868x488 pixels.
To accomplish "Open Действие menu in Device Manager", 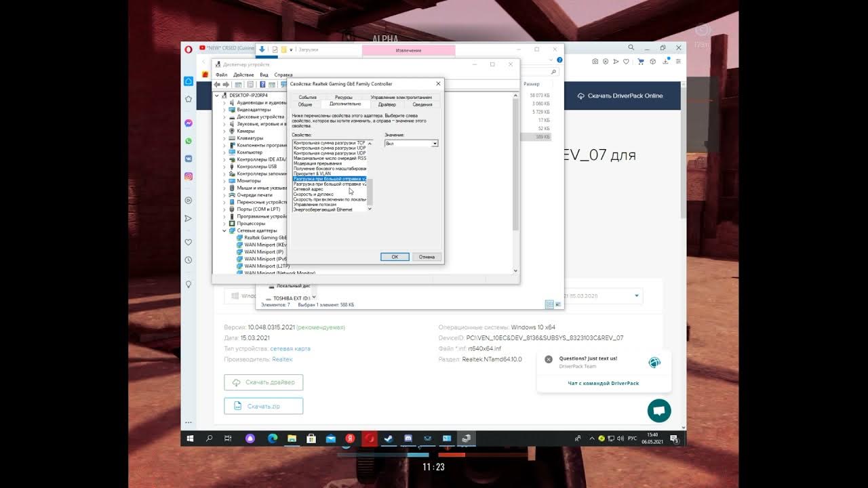I will coord(243,75).
